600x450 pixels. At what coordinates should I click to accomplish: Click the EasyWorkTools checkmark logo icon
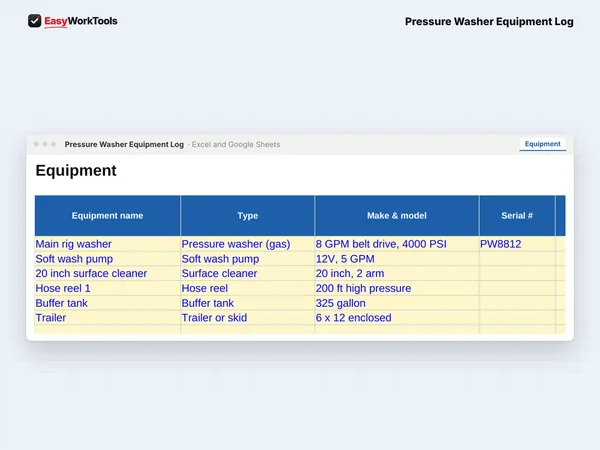click(x=34, y=21)
